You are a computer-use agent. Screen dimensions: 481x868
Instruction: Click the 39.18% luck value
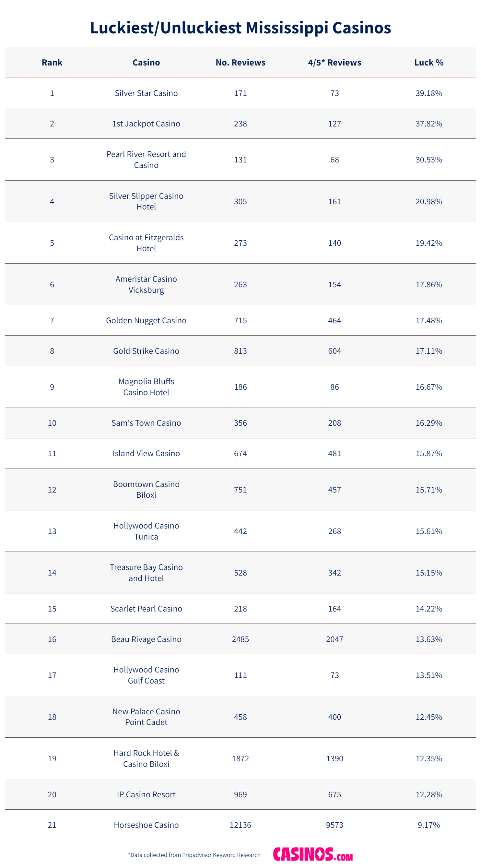click(428, 93)
